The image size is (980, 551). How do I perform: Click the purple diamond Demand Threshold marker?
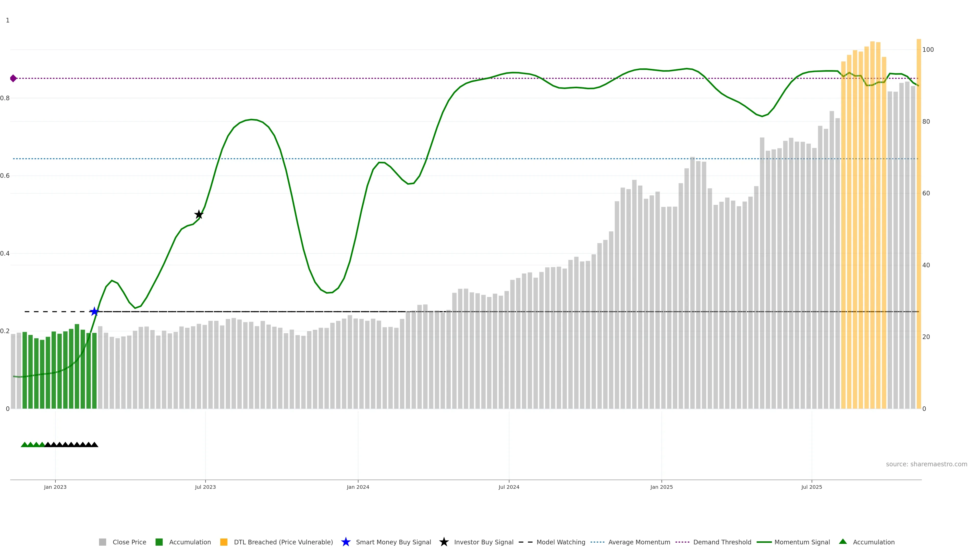coord(13,78)
